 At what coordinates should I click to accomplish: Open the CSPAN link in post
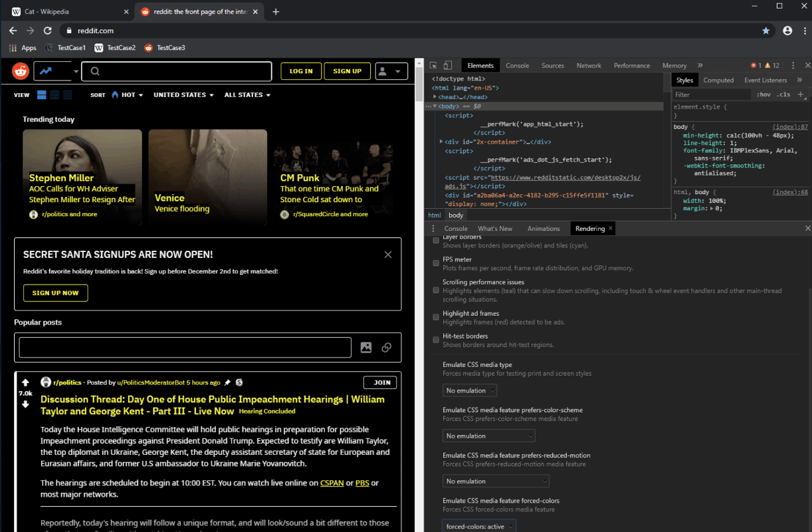tap(332, 483)
